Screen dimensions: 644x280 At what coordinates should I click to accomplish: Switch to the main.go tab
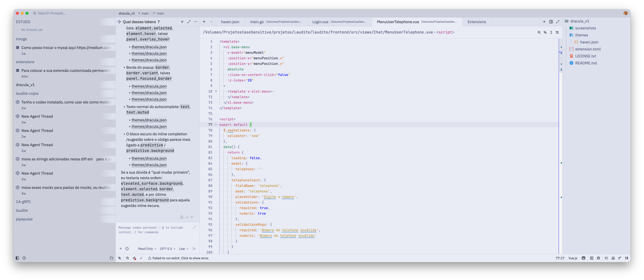pyautogui.click(x=276, y=22)
